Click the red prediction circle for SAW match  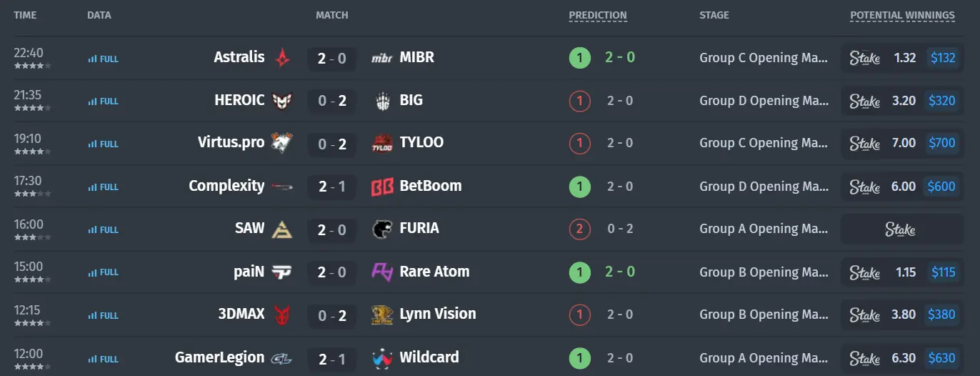pyautogui.click(x=579, y=229)
